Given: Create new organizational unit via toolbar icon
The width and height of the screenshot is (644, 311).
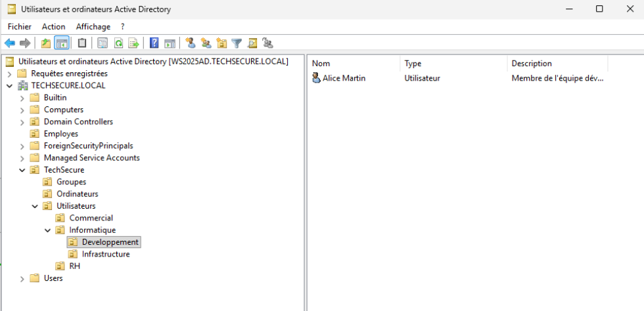Looking at the screenshot, I should pyautogui.click(x=221, y=43).
